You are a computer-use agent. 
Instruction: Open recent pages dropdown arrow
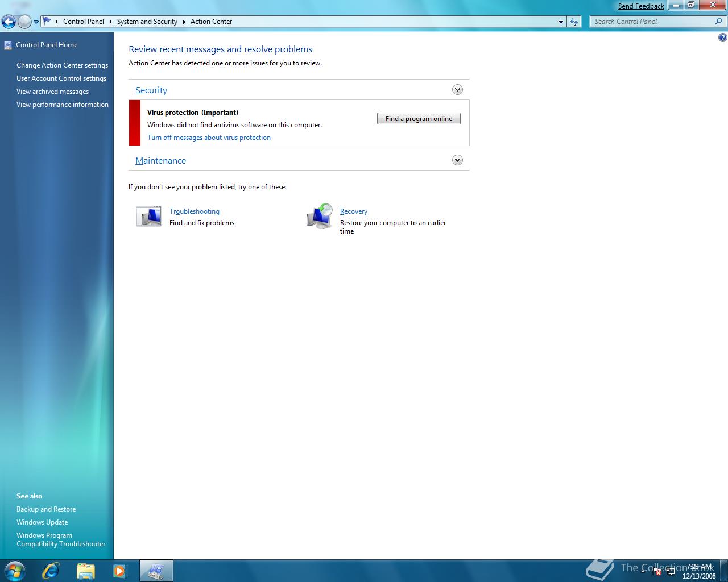[x=36, y=22]
